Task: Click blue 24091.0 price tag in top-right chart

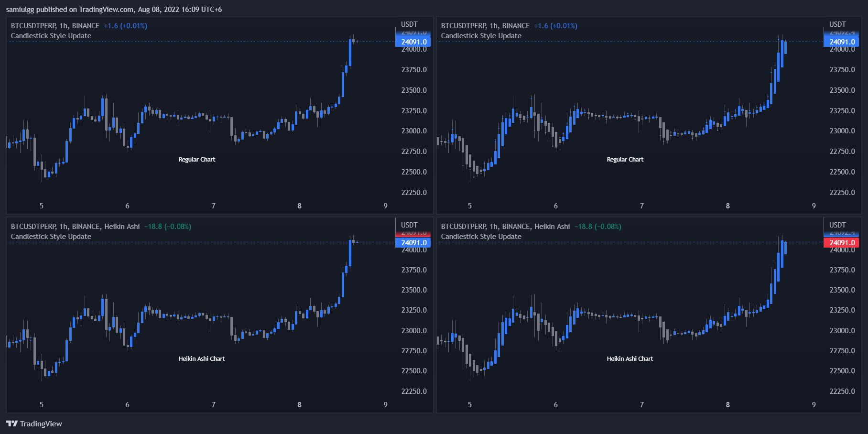Action: click(842, 42)
